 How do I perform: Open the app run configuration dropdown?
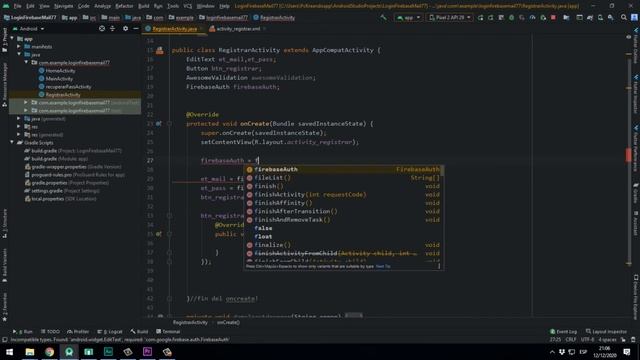pos(408,18)
